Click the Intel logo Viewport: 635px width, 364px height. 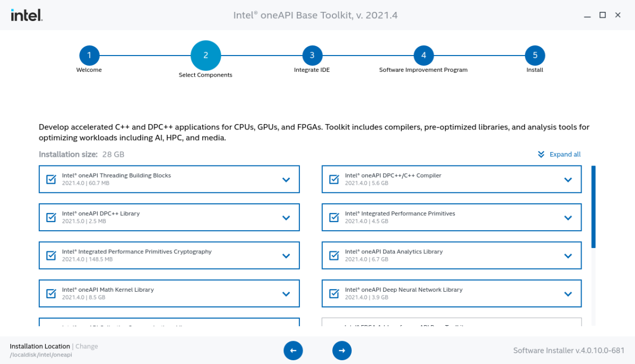[26, 15]
